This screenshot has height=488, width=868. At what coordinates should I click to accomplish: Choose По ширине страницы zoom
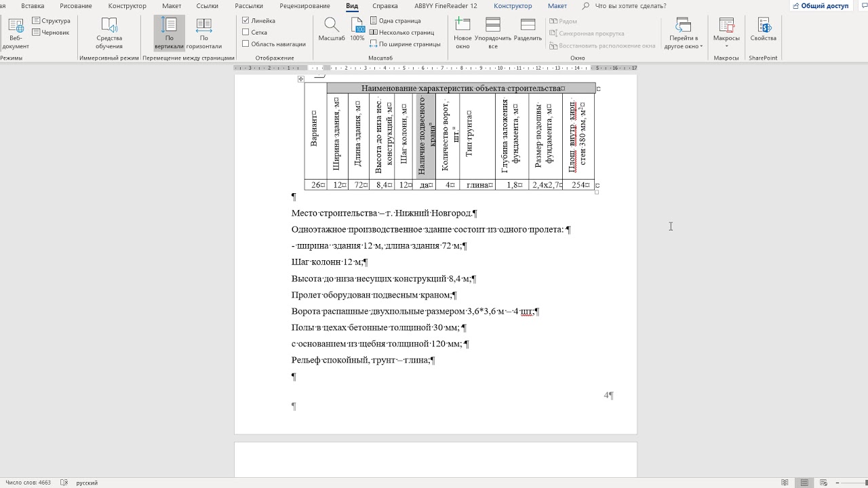pos(405,44)
